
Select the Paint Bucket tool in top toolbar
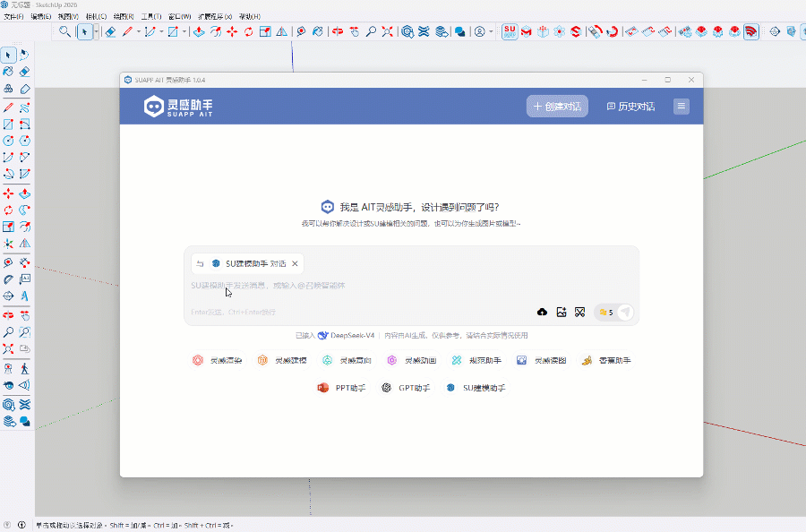tap(318, 32)
